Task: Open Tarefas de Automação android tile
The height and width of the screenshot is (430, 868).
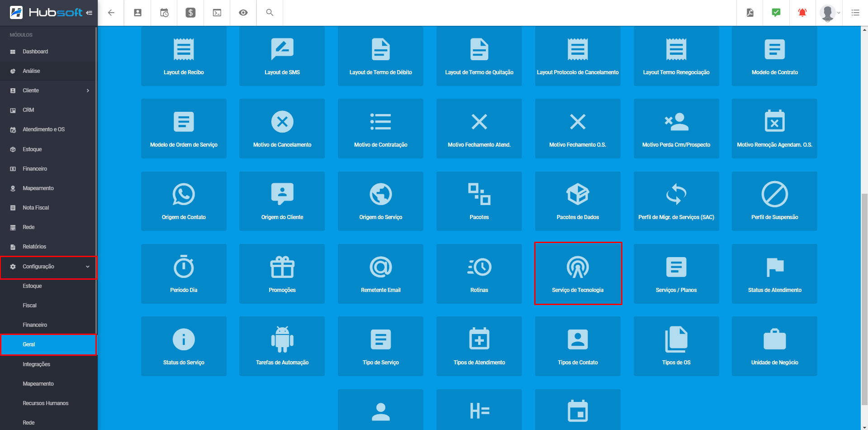Action: tap(282, 346)
